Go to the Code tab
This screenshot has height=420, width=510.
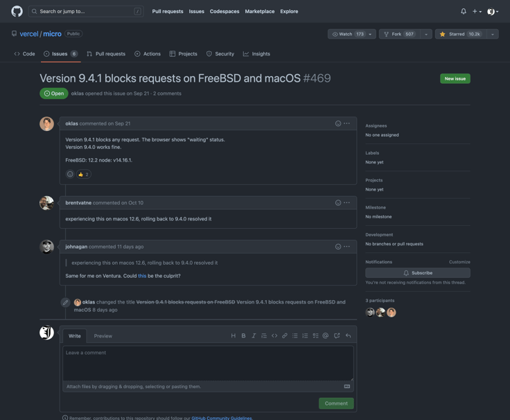click(x=24, y=54)
